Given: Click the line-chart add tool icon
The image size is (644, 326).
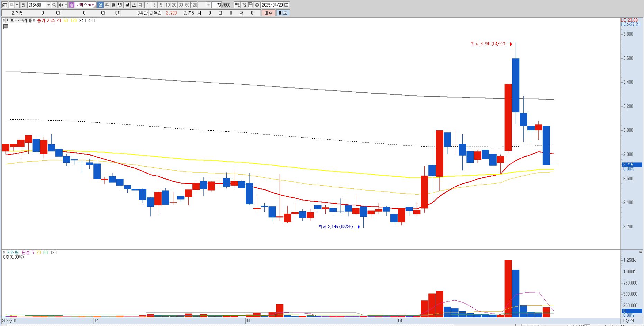Looking at the screenshot, I should click(x=244, y=5).
